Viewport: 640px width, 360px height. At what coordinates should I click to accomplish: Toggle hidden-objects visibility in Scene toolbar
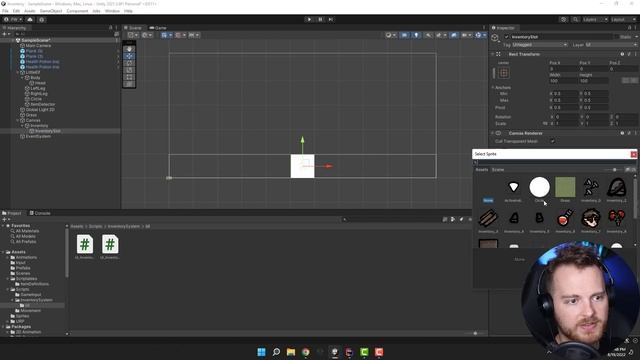tap(453, 35)
